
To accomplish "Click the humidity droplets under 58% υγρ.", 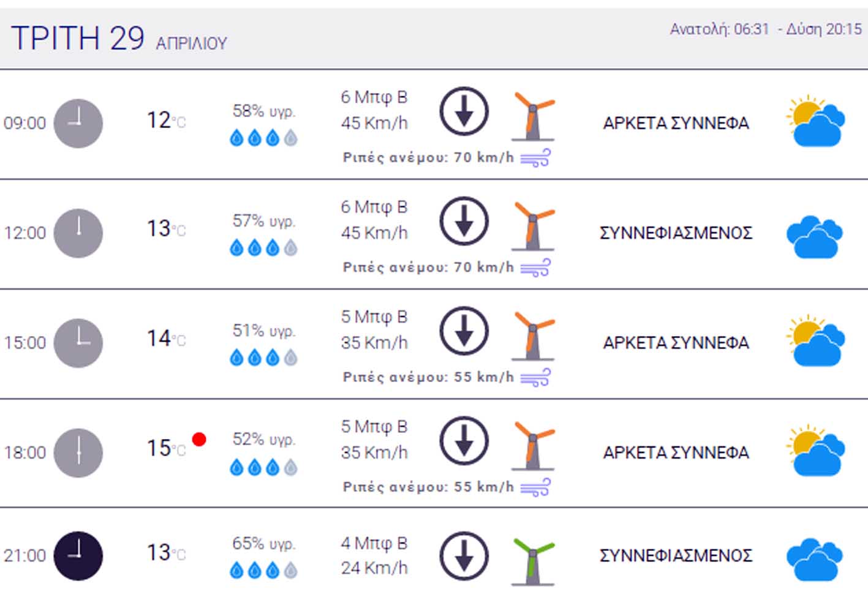I will [x=263, y=138].
